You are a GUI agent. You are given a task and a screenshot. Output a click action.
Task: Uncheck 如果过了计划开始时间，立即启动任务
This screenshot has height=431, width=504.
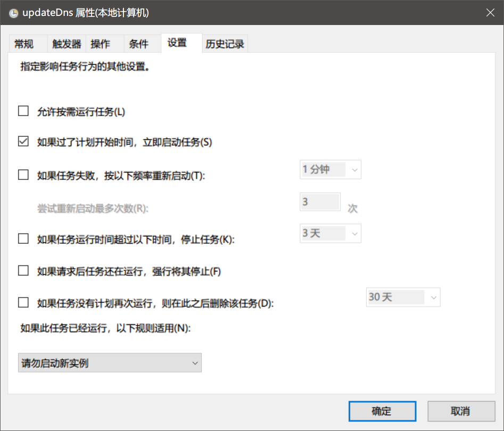pyautogui.click(x=23, y=142)
